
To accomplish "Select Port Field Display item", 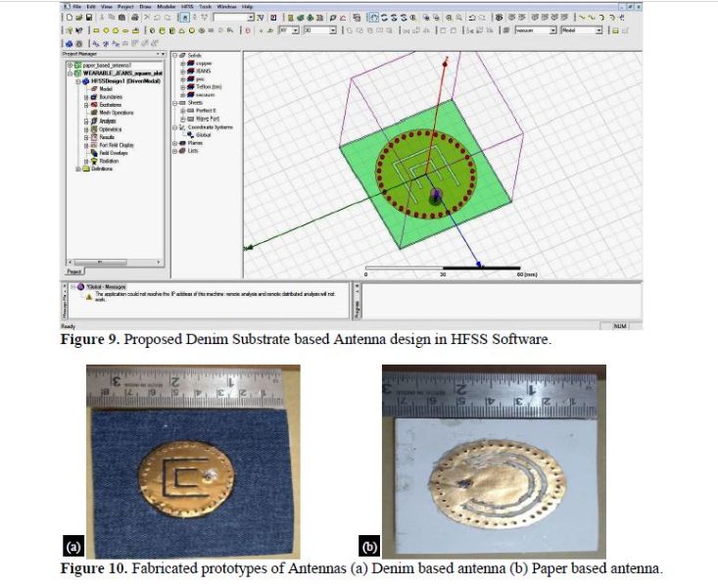I will [117, 145].
